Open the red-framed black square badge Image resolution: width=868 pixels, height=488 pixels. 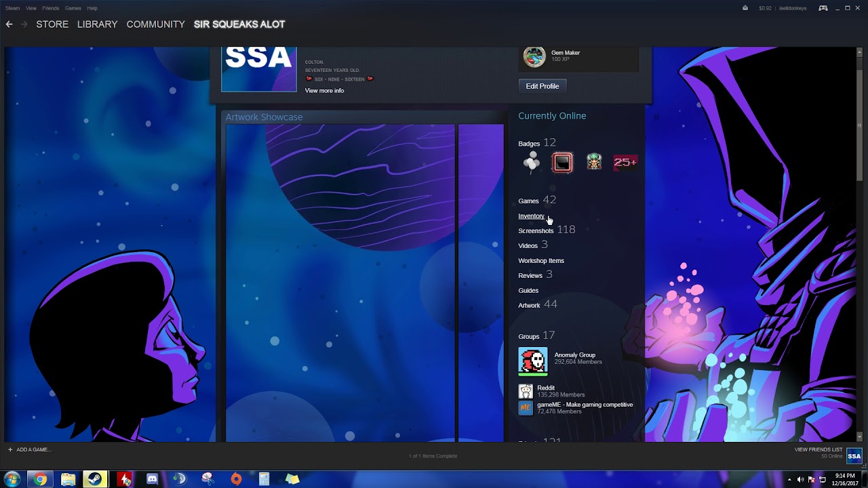pos(562,163)
